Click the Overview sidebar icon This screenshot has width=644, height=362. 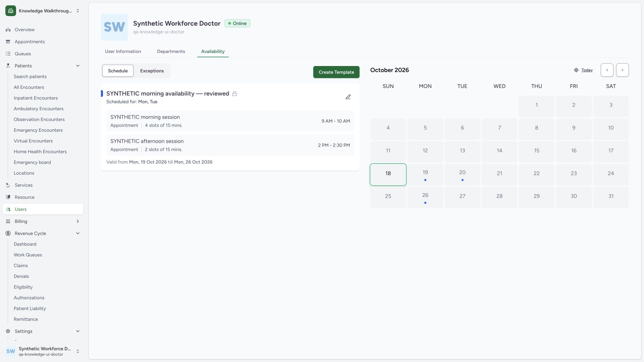pos(8,29)
